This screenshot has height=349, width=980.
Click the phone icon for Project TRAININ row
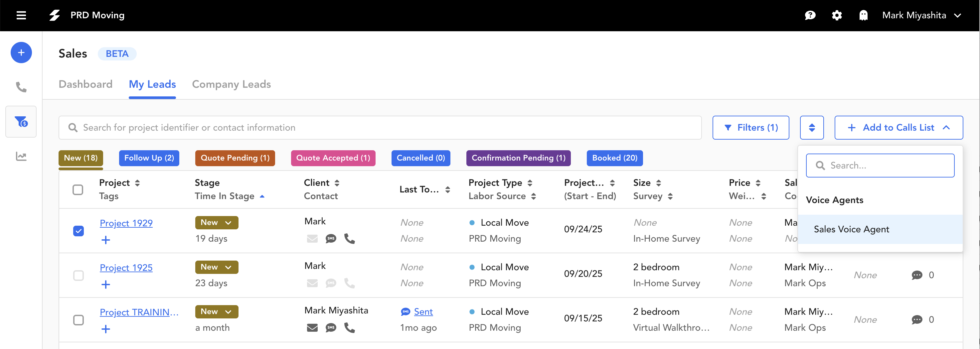[x=349, y=328]
